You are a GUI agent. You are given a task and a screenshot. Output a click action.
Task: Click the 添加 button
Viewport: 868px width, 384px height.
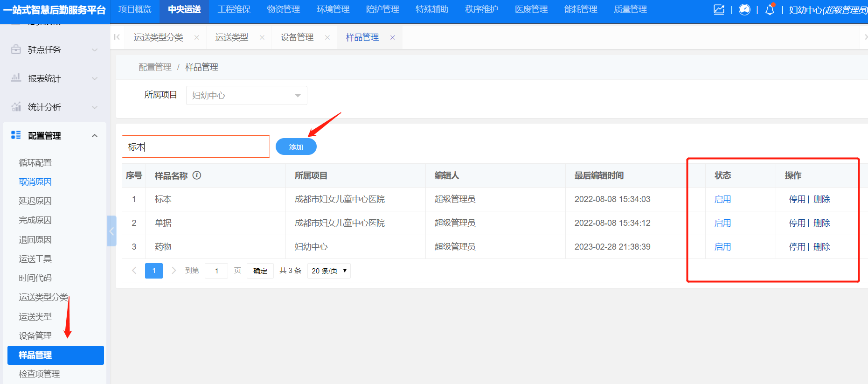(296, 147)
